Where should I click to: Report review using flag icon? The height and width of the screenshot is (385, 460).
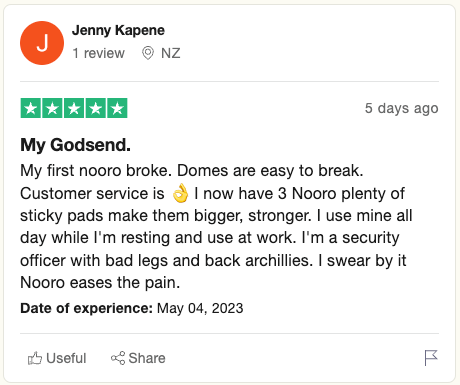431,358
